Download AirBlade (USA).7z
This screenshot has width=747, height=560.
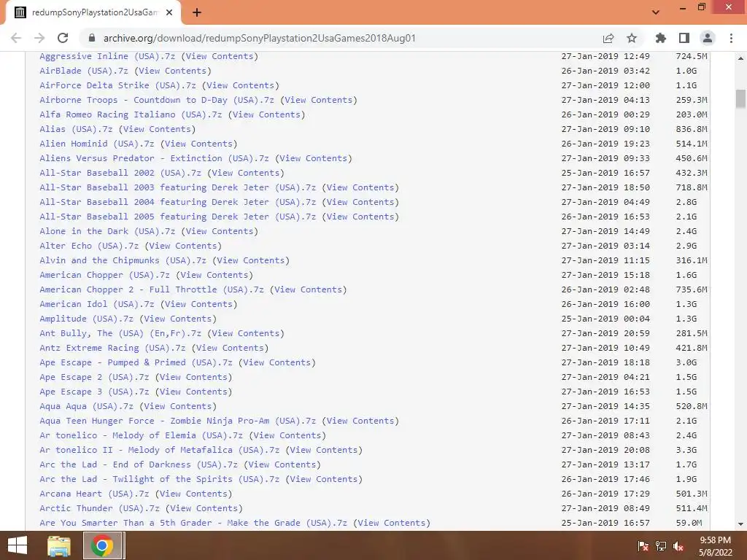click(84, 71)
